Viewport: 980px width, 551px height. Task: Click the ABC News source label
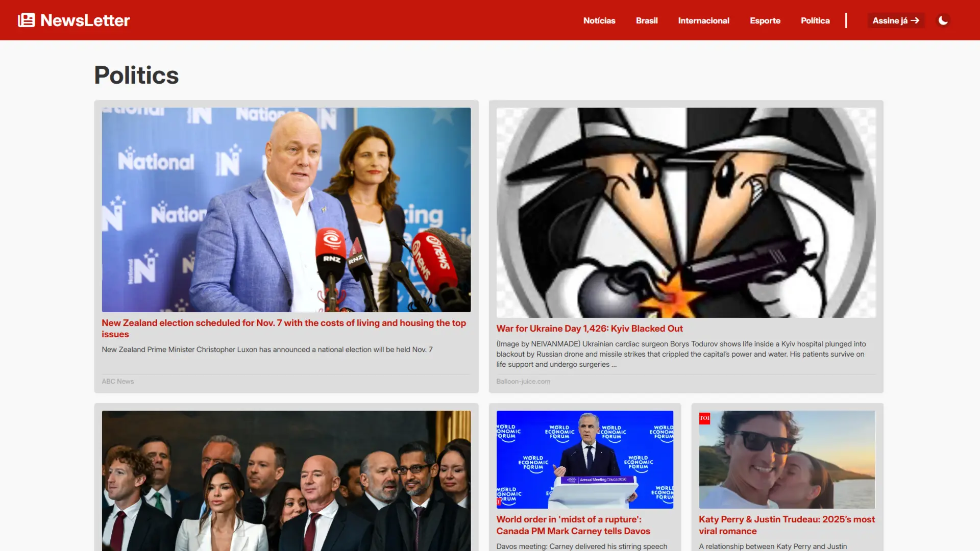[x=118, y=381]
